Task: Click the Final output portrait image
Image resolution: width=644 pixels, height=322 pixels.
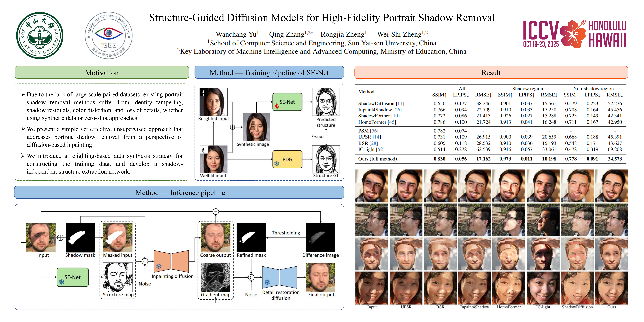Action: click(320, 277)
